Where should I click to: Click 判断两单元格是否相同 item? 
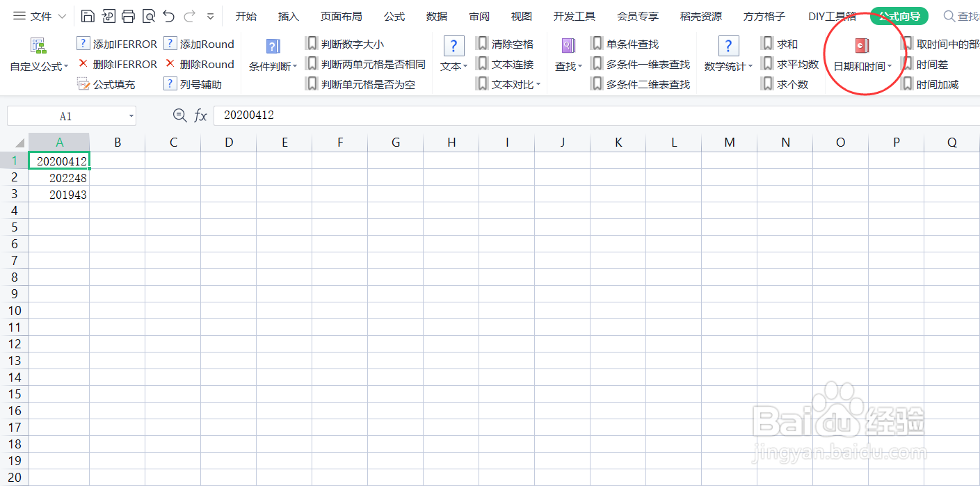point(365,64)
